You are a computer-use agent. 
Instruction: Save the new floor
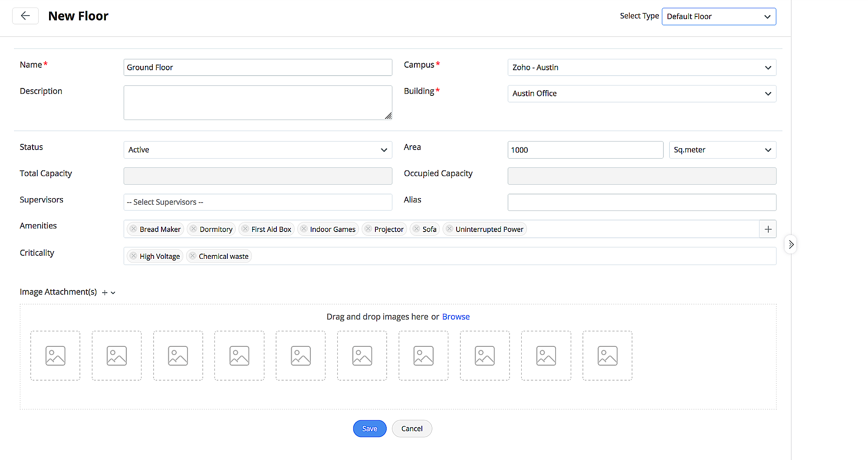pos(369,429)
